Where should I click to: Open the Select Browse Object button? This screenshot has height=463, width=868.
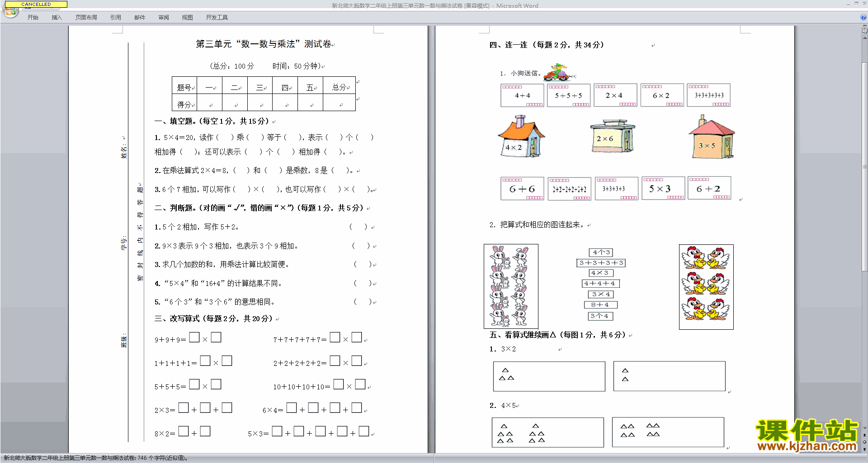(x=864, y=442)
